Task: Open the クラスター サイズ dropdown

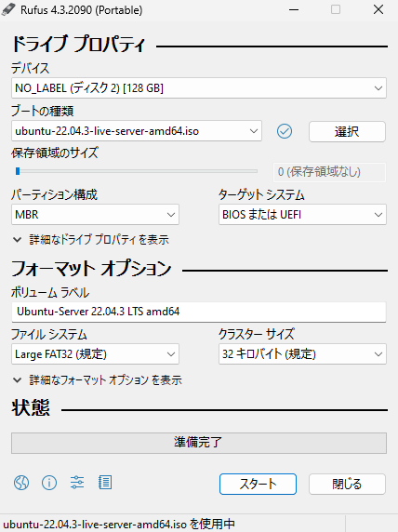Action: coord(302,354)
